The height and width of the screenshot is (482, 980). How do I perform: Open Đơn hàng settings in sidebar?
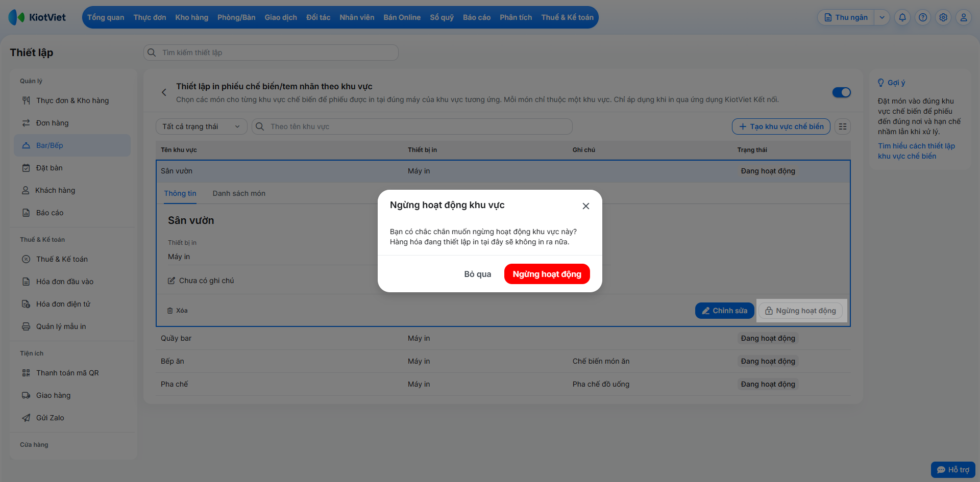coord(72,123)
